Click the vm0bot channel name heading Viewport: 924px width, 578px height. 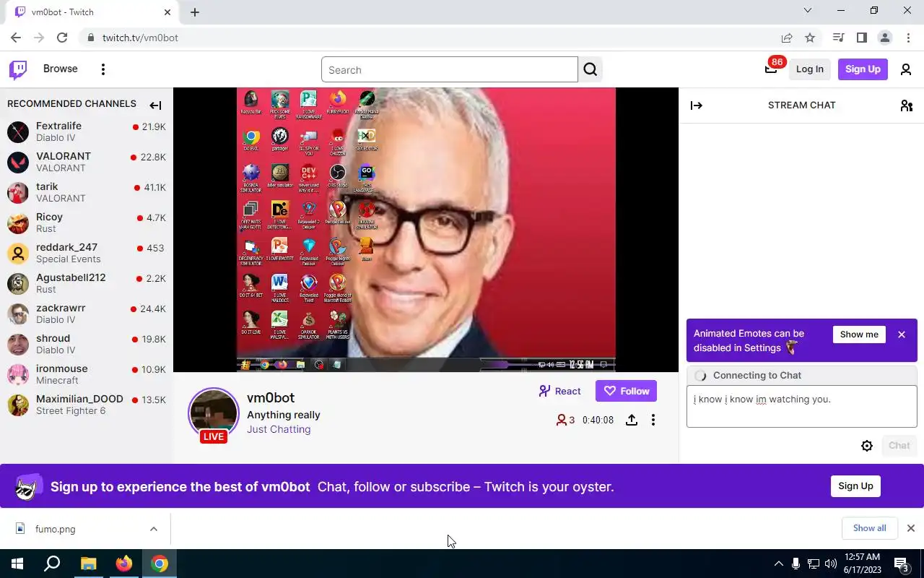click(271, 398)
